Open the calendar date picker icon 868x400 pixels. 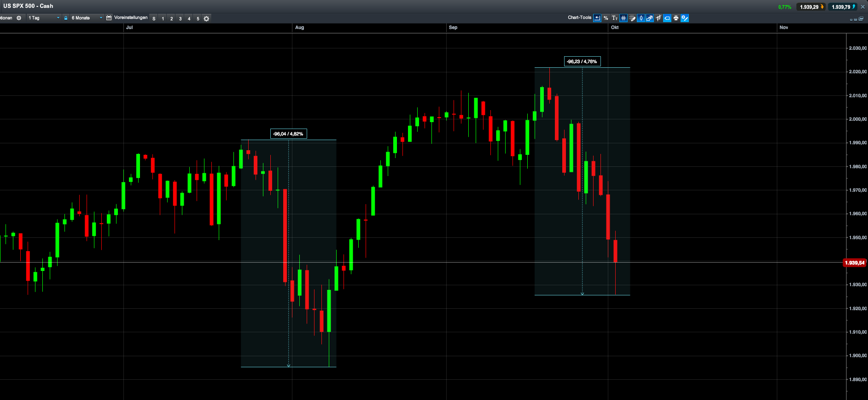click(x=109, y=18)
